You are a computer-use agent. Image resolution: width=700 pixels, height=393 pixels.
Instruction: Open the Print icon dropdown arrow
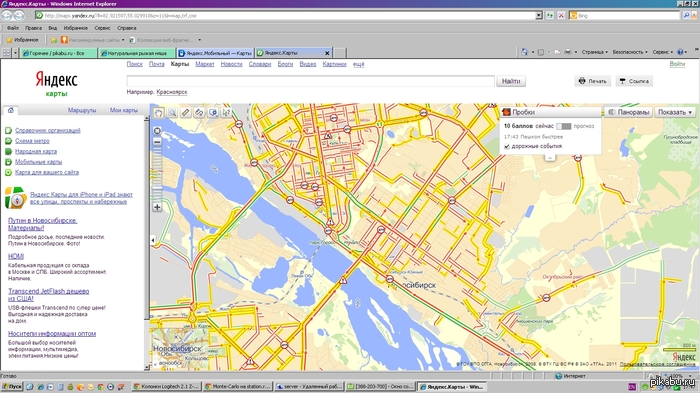pos(576,52)
